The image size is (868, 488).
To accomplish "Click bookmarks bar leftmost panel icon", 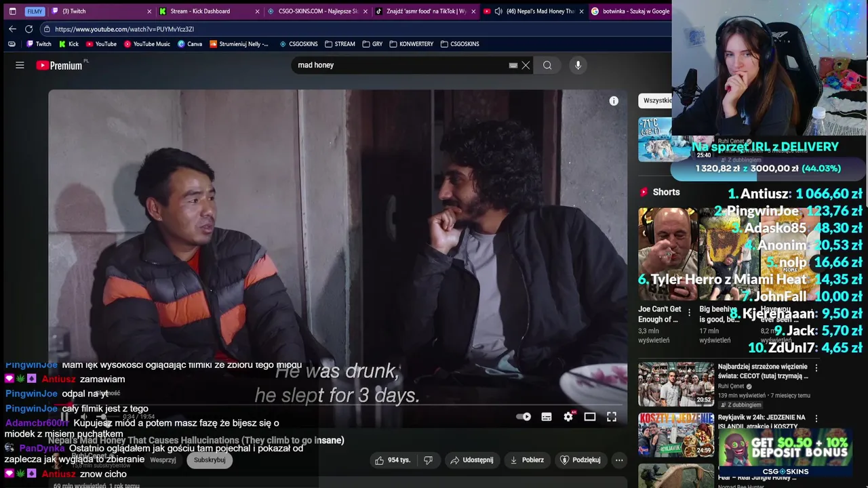I will [12, 44].
